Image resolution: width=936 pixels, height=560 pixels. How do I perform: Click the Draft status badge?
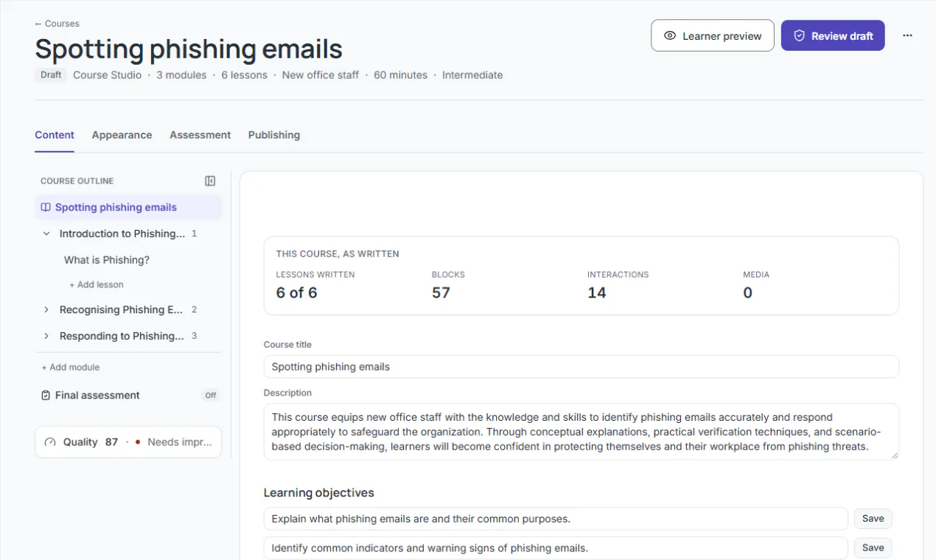(x=51, y=75)
